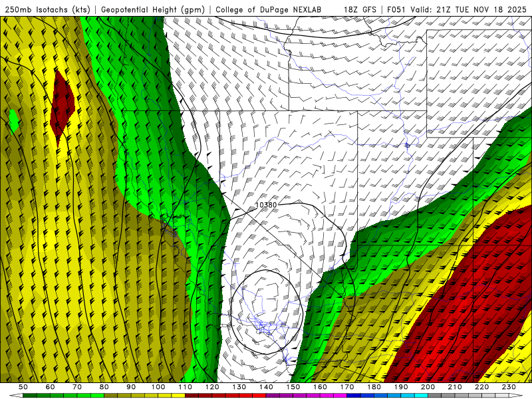Click the 'College of DuPage NEXLAB' label

[269, 10]
